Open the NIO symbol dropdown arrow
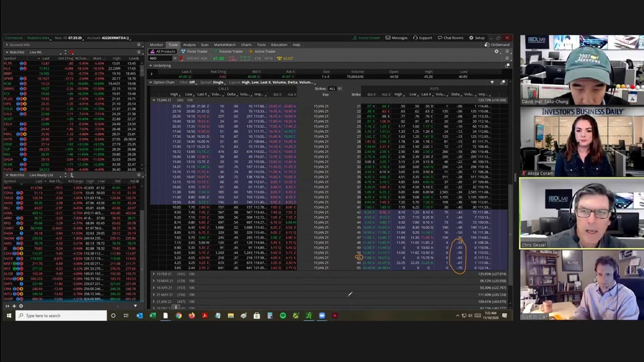This screenshot has width=644, height=362. pyautogui.click(x=175, y=58)
